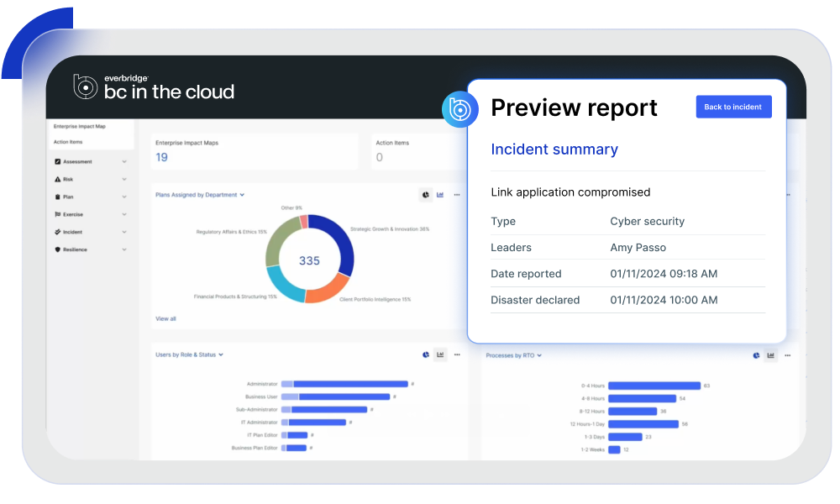Click the View all link under donut chart
The image size is (840, 504).
click(x=165, y=318)
